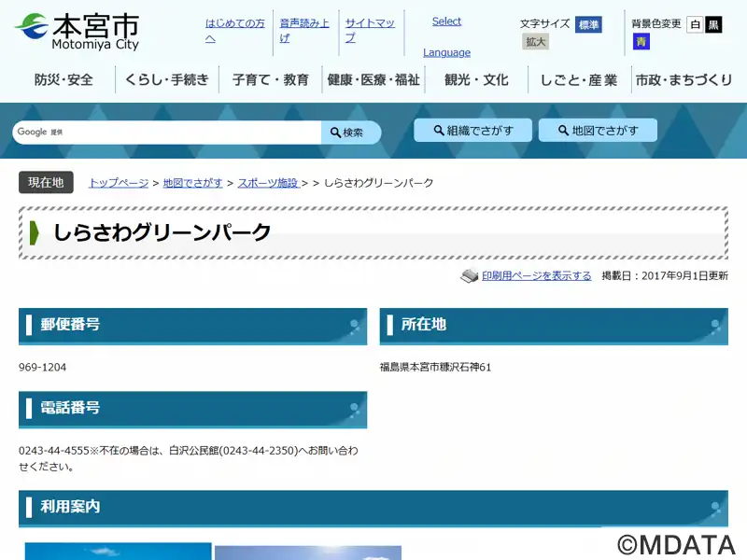
Task: Choose black 黒 background color
Action: point(713,25)
